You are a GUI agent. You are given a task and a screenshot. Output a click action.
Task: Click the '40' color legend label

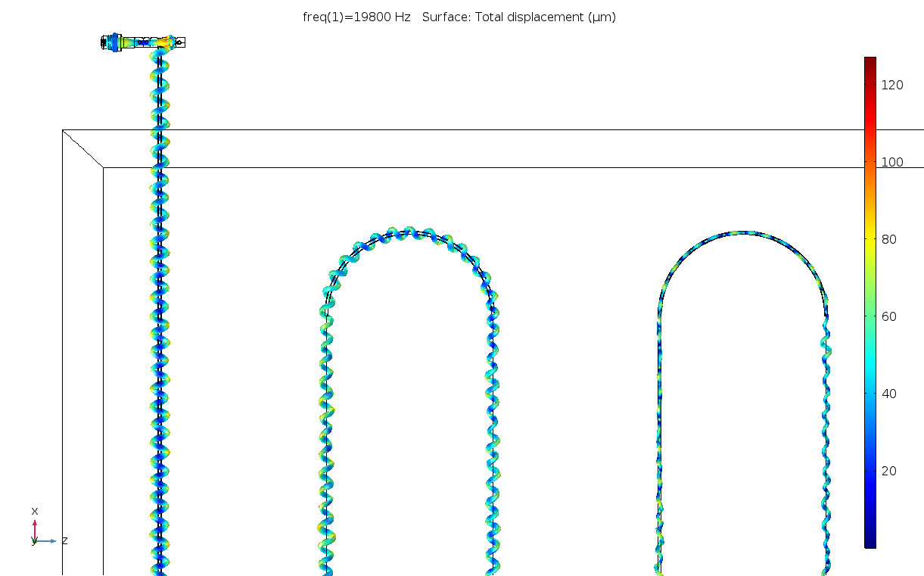pyautogui.click(x=889, y=394)
